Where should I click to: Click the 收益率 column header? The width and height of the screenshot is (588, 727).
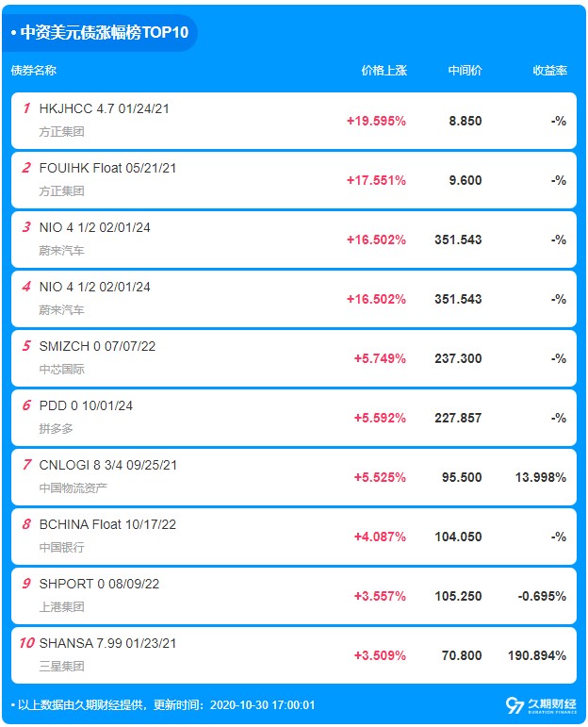point(549,71)
